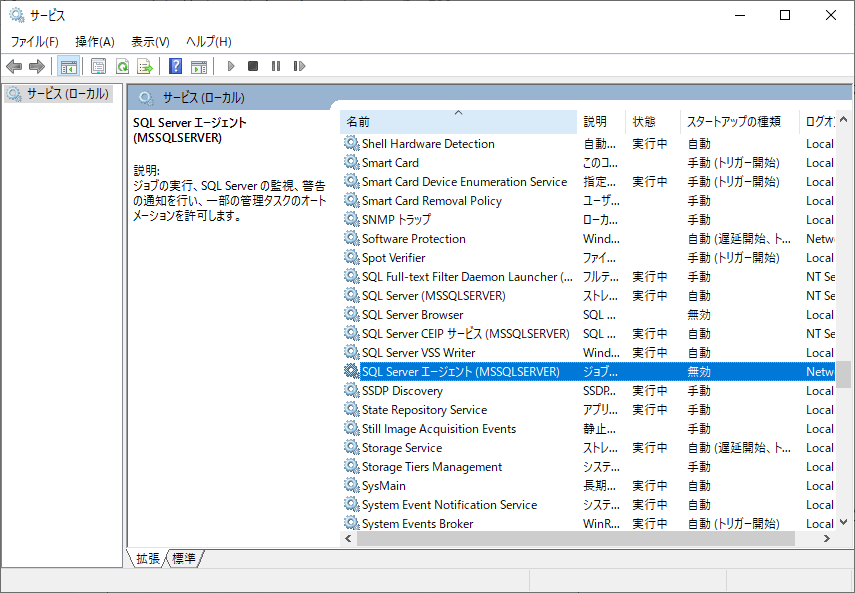The height and width of the screenshot is (593, 855).
Task: Click the Start Service play icon
Action: [231, 66]
